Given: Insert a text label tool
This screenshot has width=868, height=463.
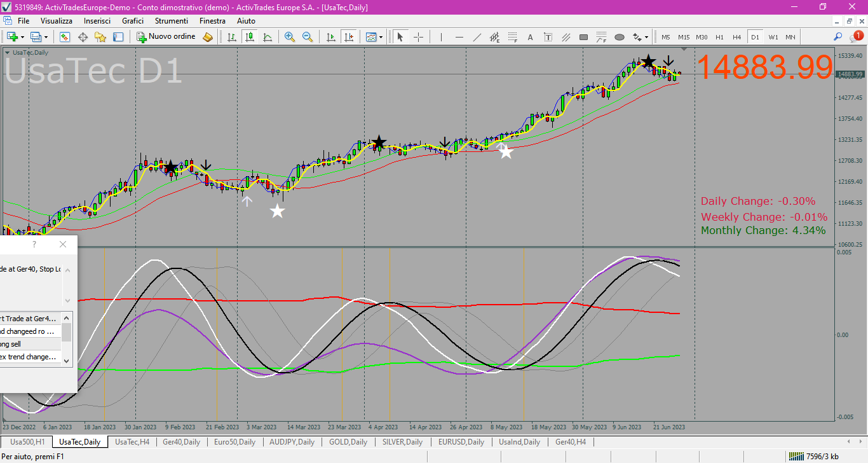Looking at the screenshot, I should 548,37.
